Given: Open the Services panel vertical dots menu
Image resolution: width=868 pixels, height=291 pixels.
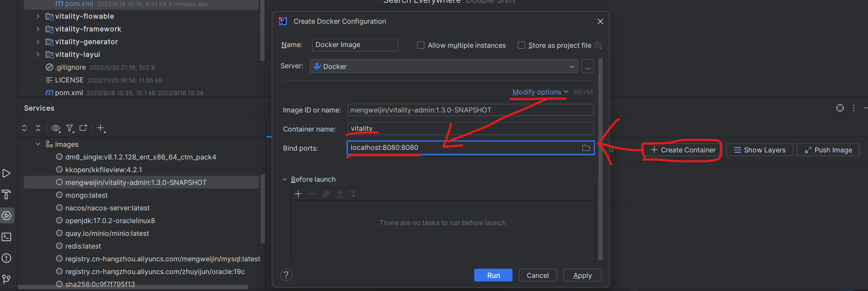Looking at the screenshot, I should click(854, 108).
